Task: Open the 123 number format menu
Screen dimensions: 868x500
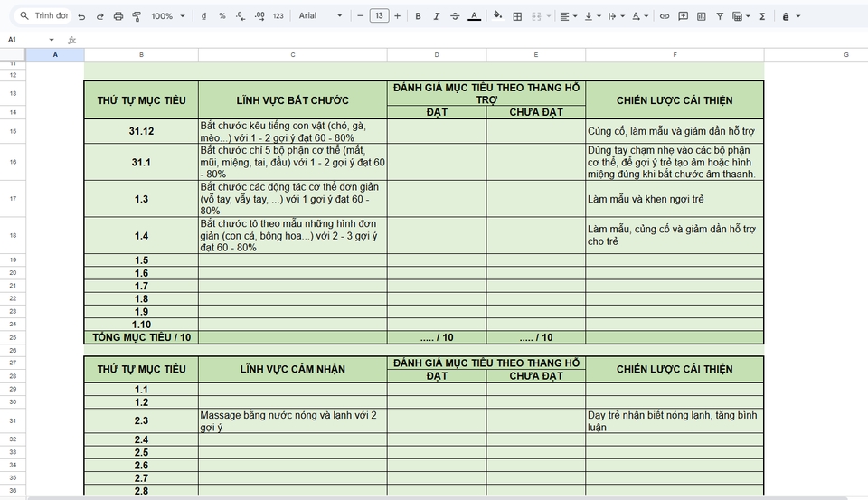Action: point(278,16)
